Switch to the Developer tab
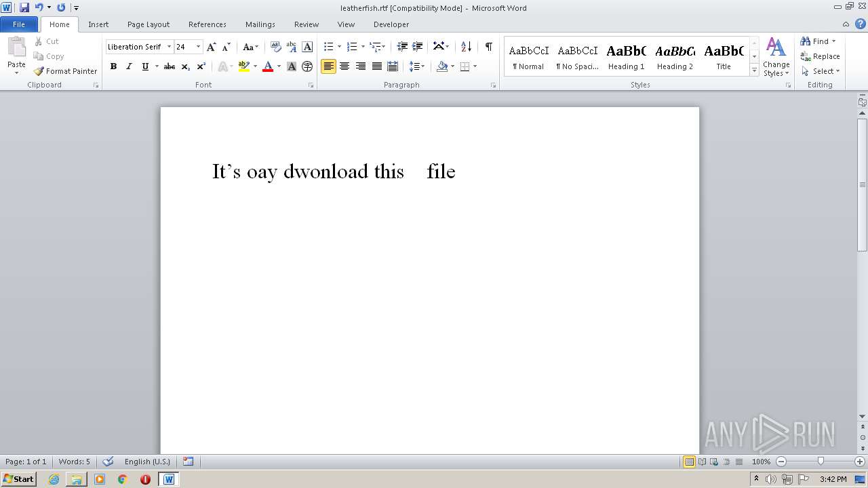This screenshot has height=488, width=868. (x=391, y=24)
